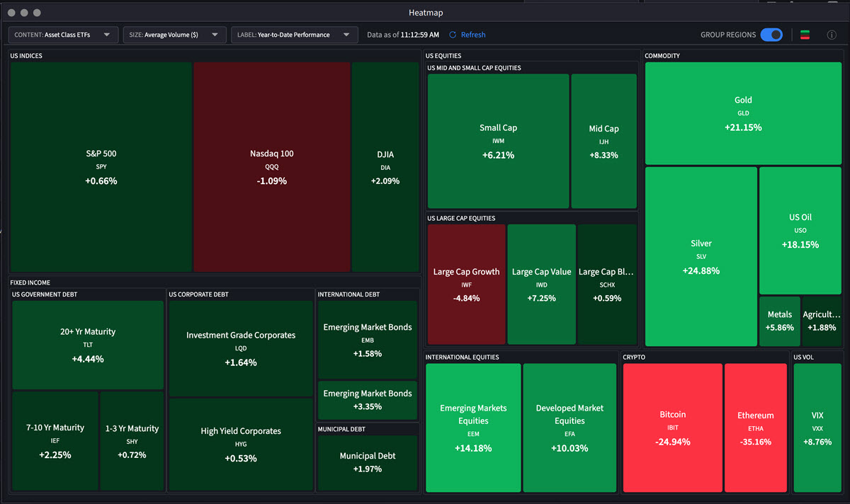Open the SIZE Average Volume dropdown

point(174,34)
